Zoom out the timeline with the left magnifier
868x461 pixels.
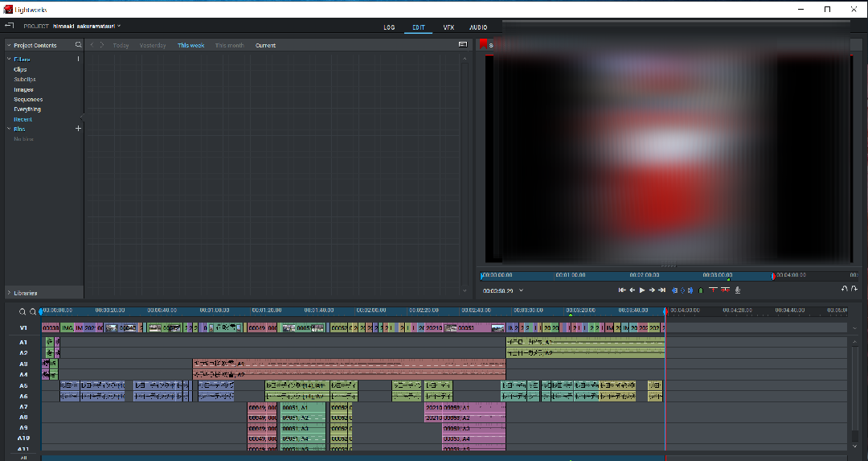(23, 311)
